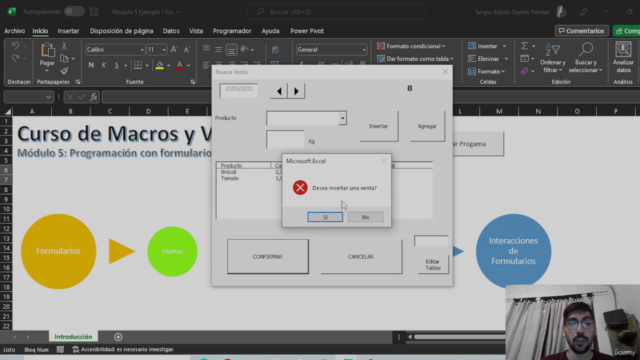The height and width of the screenshot is (360, 640).
Task: Select the Tomate row in the list
Action: click(x=230, y=178)
